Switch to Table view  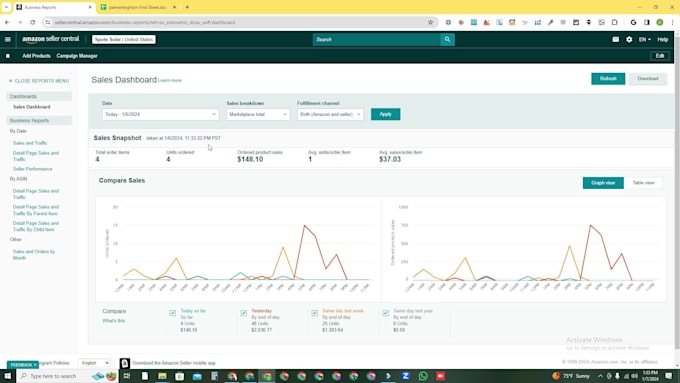pyautogui.click(x=644, y=183)
